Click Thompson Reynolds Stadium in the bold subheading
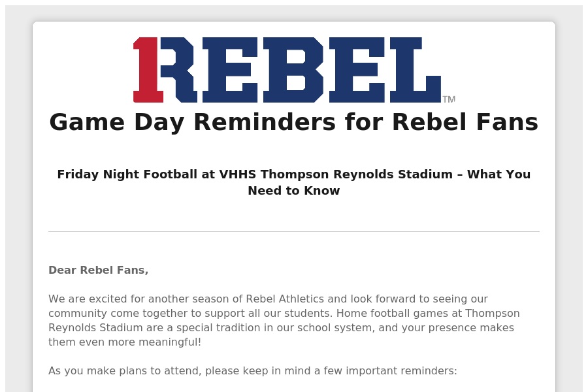Image resolution: width=588 pixels, height=392 pixels. (x=357, y=174)
